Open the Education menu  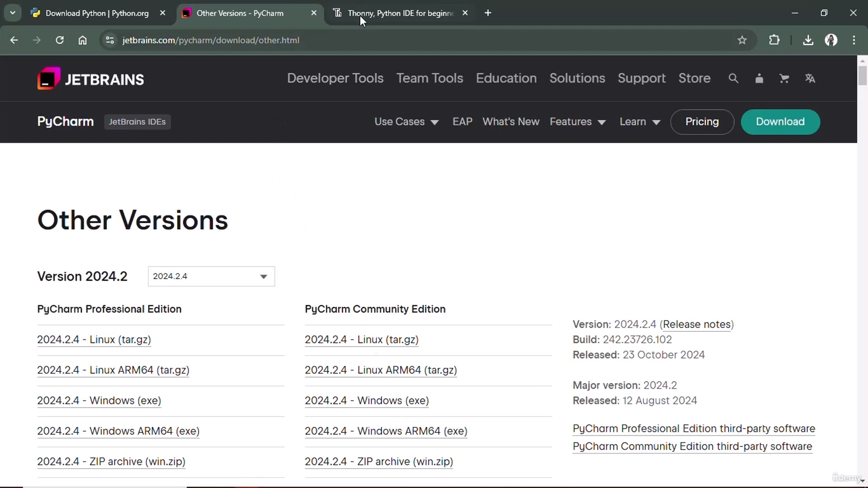(x=506, y=78)
